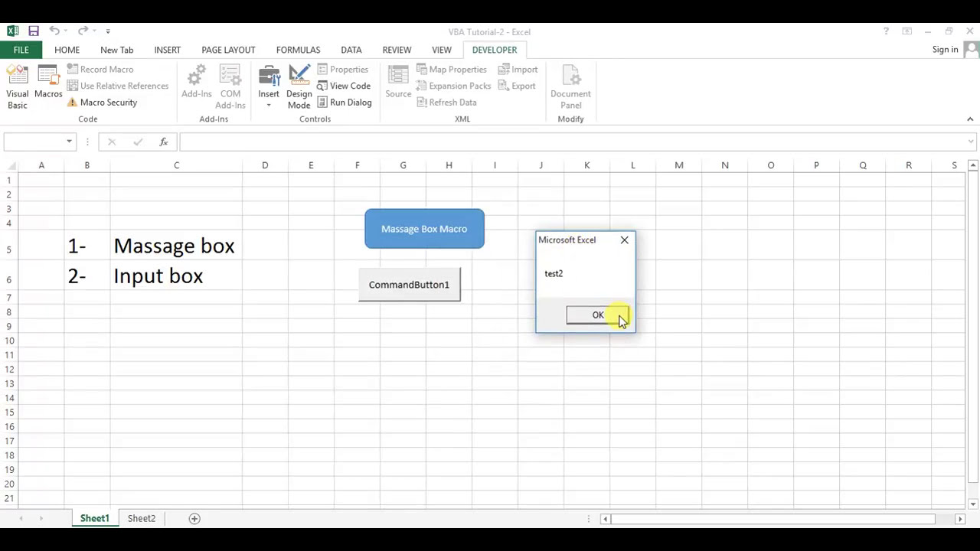980x551 pixels.
Task: Click OK in the Microsoft Excel dialog
Action: 597,315
